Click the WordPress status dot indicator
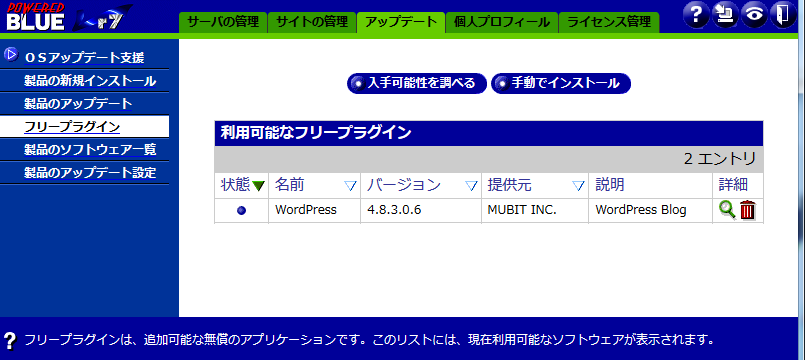The width and height of the screenshot is (805, 360). coord(241,211)
